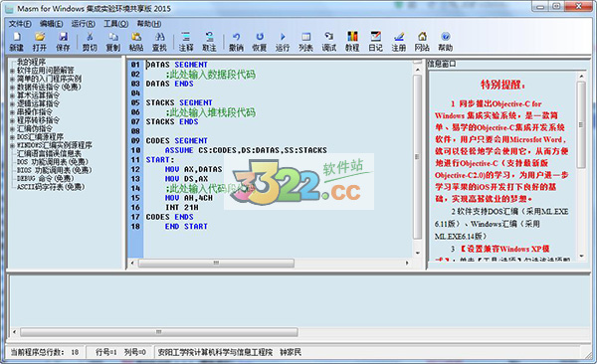
Task: Expand the DOS汇编源程序 tree node
Action: pos(12,137)
